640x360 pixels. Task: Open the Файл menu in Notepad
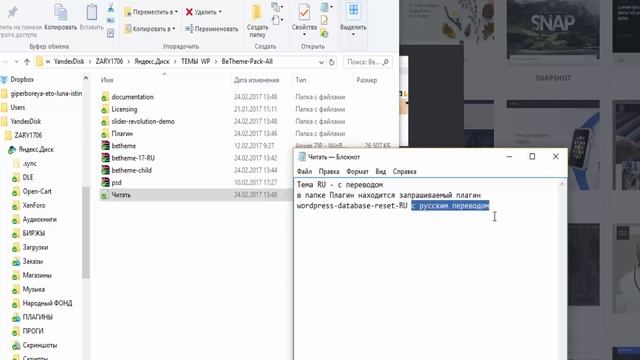(x=304, y=171)
